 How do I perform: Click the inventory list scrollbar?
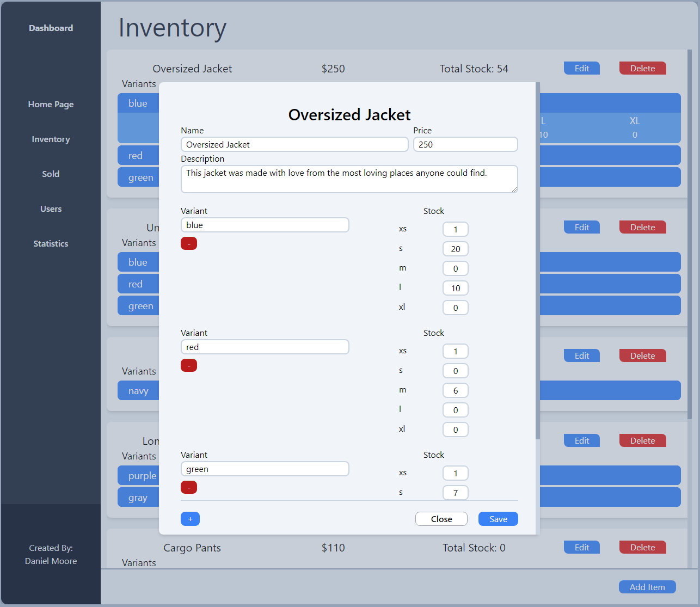pyautogui.click(x=690, y=234)
